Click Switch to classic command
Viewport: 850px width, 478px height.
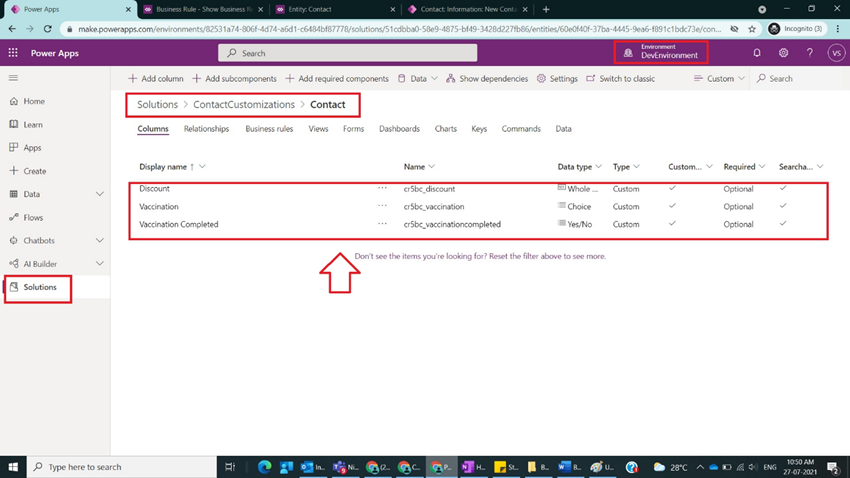tap(621, 79)
